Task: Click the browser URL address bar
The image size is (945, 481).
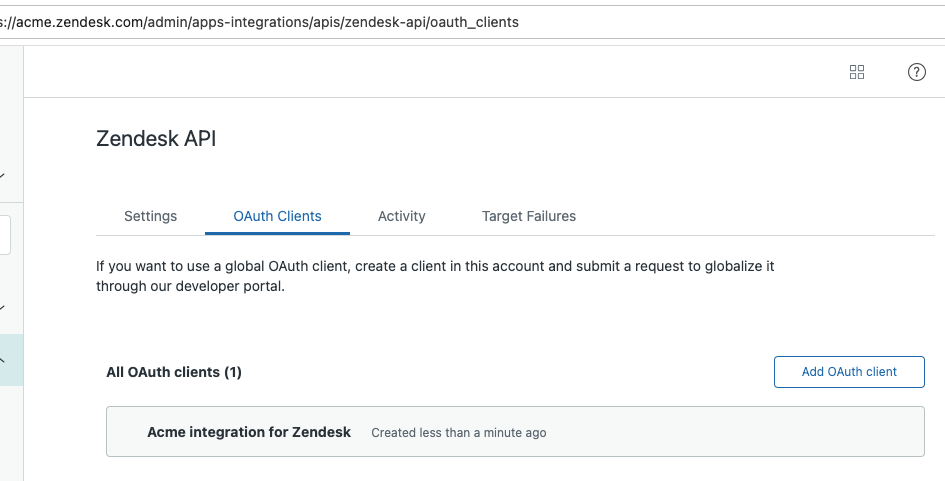Action: 300,21
